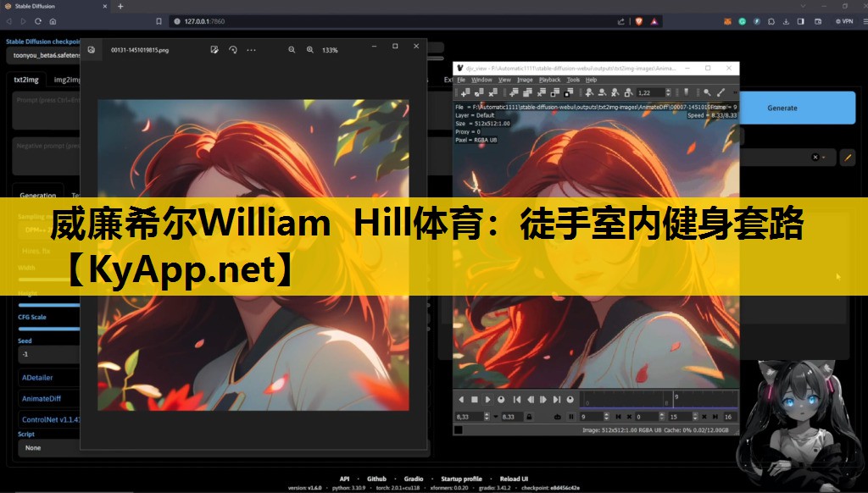Click the Reload UI link in footer
This screenshot has height=493, width=868.
(x=514, y=479)
